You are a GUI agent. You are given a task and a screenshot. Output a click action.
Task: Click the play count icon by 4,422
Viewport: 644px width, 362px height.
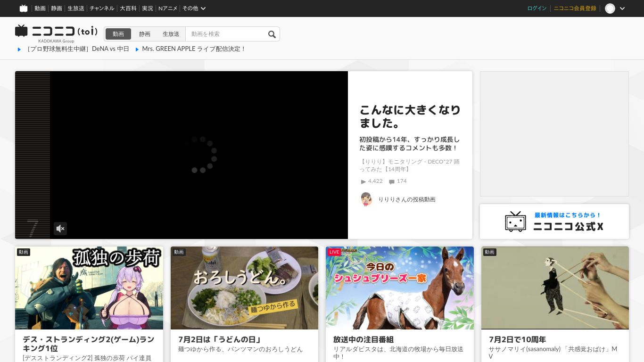[363, 181]
